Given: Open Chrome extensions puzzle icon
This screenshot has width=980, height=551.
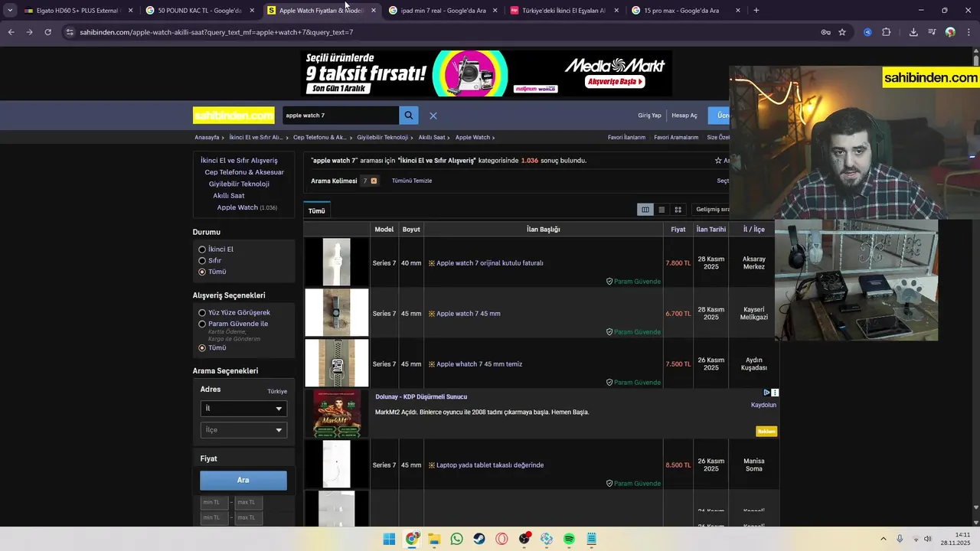Looking at the screenshot, I should coord(887,32).
